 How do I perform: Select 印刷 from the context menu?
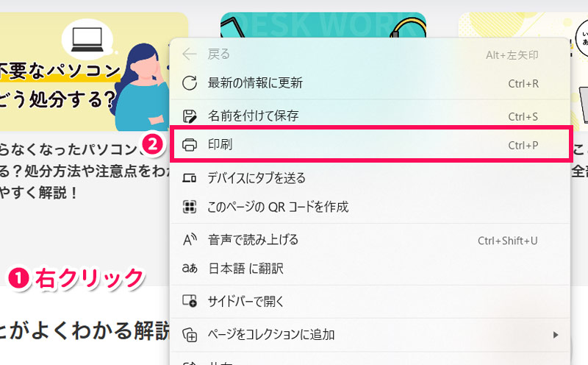(x=220, y=145)
